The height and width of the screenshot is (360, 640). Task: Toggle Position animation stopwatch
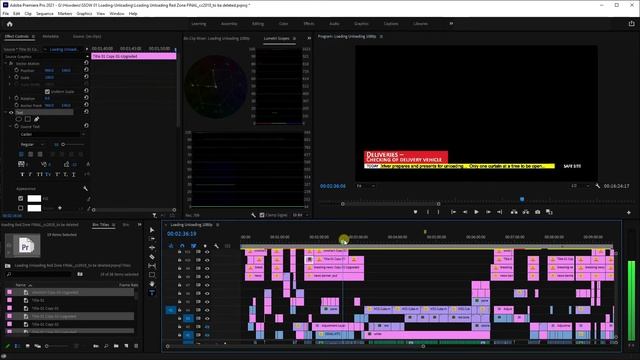click(16, 70)
